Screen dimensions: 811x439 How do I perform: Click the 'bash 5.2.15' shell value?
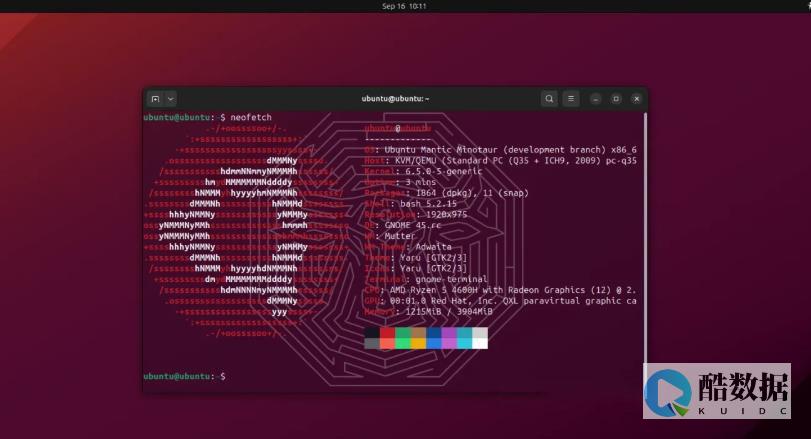tap(428, 204)
